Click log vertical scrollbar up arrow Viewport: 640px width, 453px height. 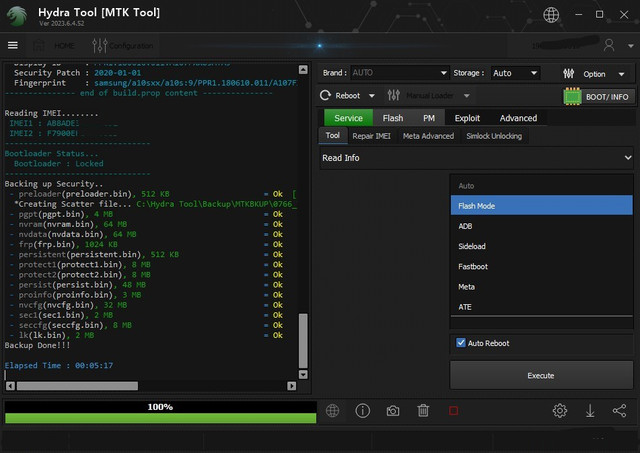point(303,69)
